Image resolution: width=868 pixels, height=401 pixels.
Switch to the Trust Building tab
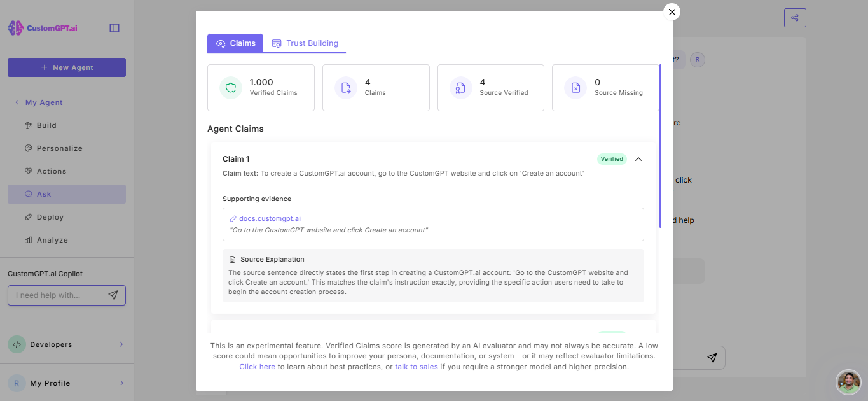(305, 43)
